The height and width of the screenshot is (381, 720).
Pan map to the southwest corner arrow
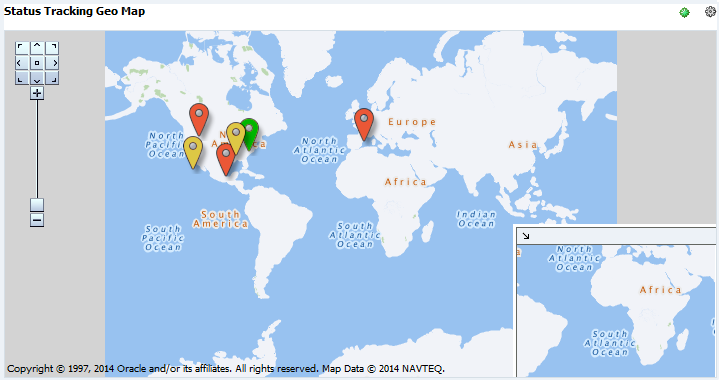pyautogui.click(x=22, y=78)
